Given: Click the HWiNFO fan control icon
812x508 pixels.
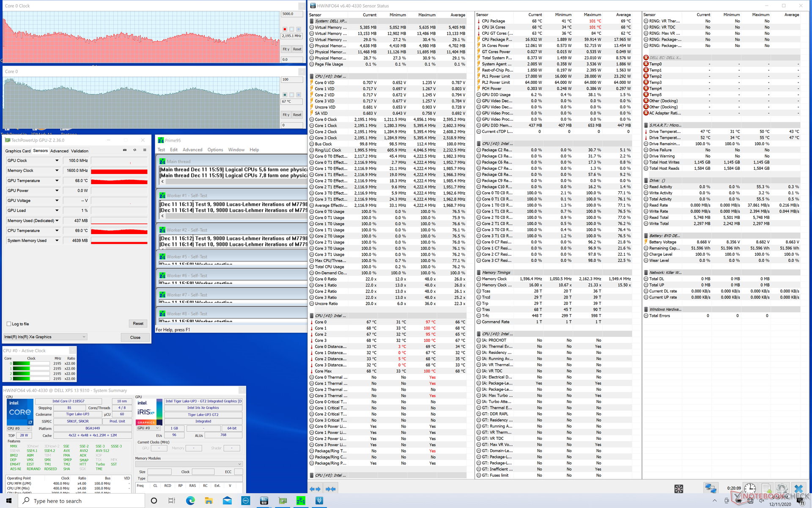Looking at the screenshot, I should (x=678, y=489).
